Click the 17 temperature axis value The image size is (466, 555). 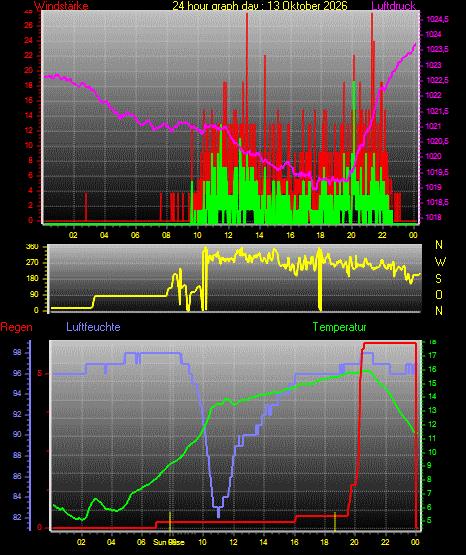click(x=432, y=355)
